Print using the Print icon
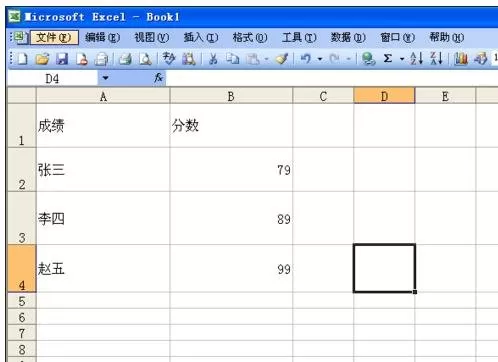Image resolution: width=498 pixels, height=362 pixels. point(125,59)
